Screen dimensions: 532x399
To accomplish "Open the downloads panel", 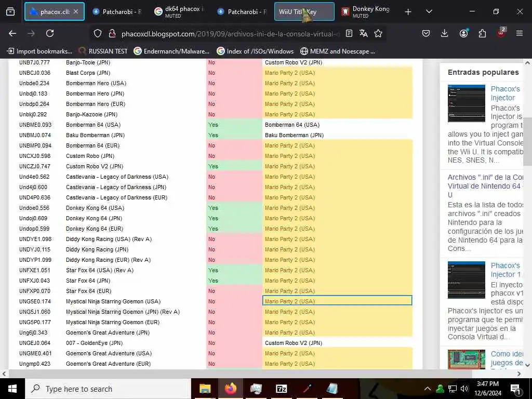I will 445,33.
